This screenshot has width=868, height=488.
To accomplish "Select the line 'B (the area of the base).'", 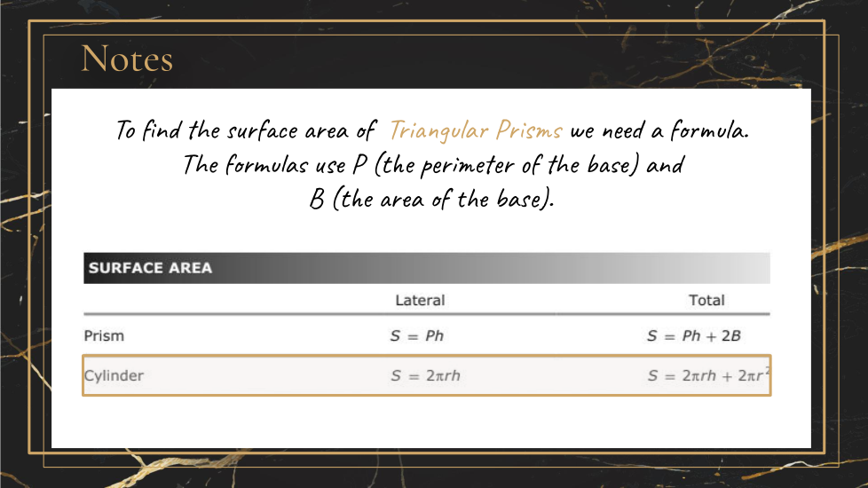I will [x=431, y=199].
